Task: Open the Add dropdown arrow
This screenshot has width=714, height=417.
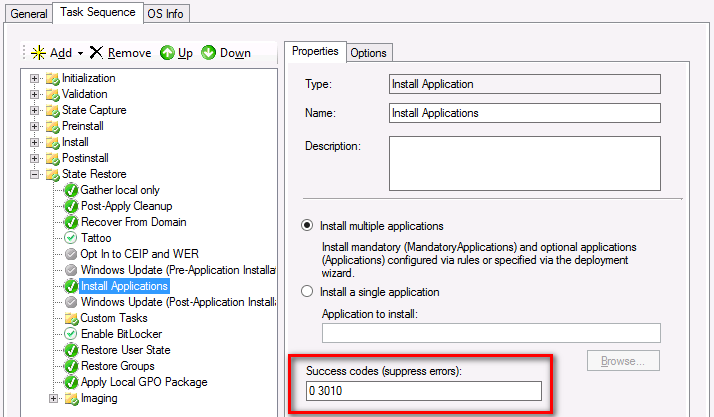Action: point(80,53)
